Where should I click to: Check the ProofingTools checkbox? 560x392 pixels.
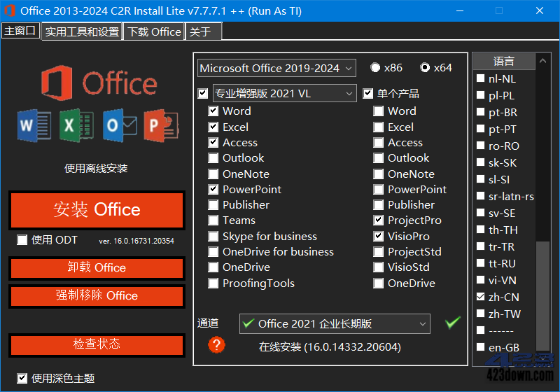(x=213, y=283)
